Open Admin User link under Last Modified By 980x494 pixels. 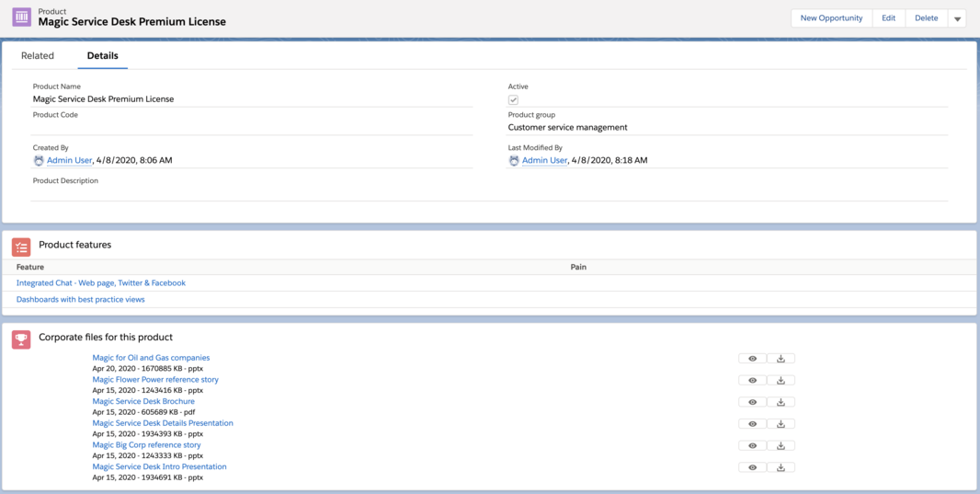544,160
